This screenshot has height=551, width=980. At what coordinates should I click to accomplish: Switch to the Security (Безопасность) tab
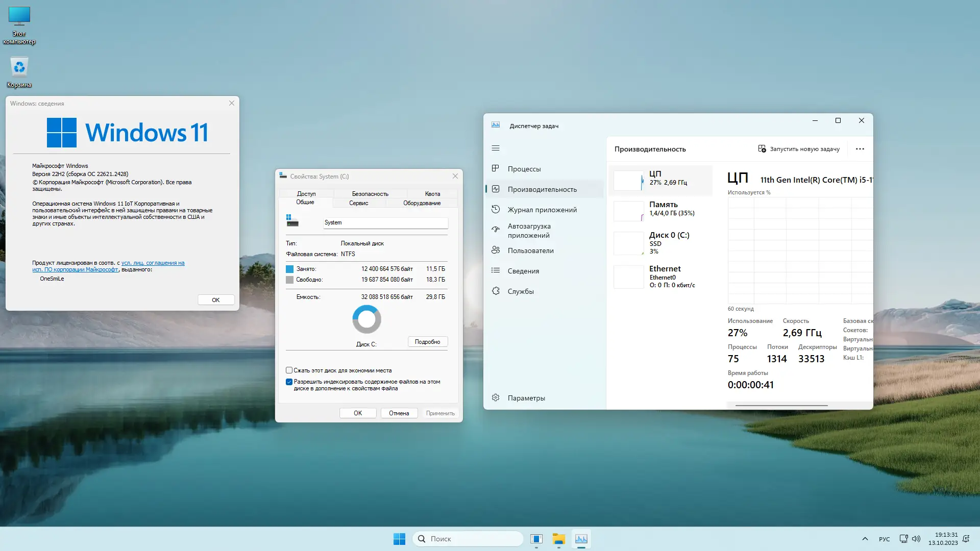370,194
